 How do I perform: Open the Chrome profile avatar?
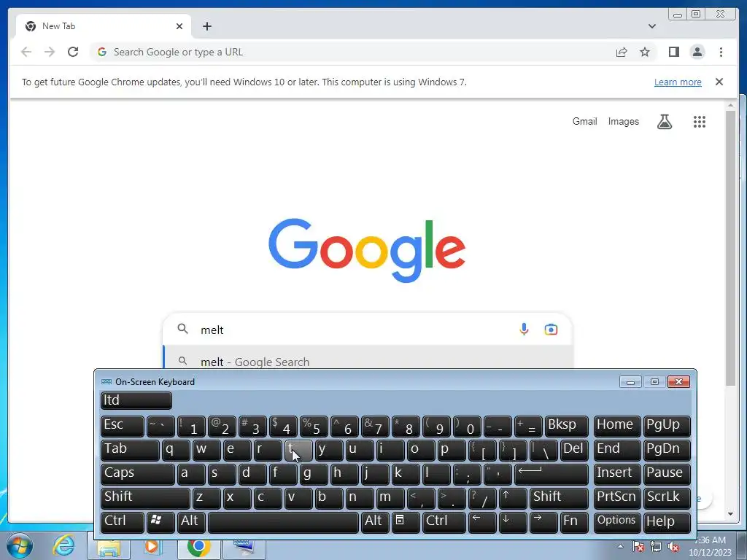click(x=697, y=52)
